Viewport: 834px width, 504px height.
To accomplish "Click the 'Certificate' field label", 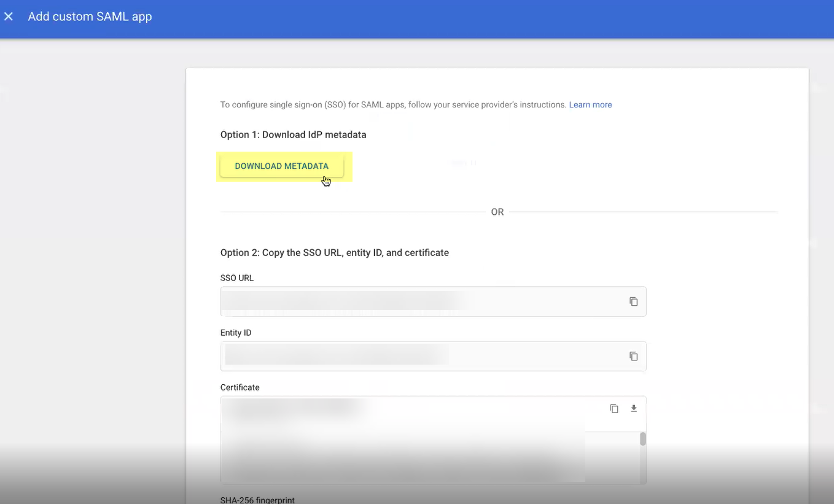I will [240, 387].
